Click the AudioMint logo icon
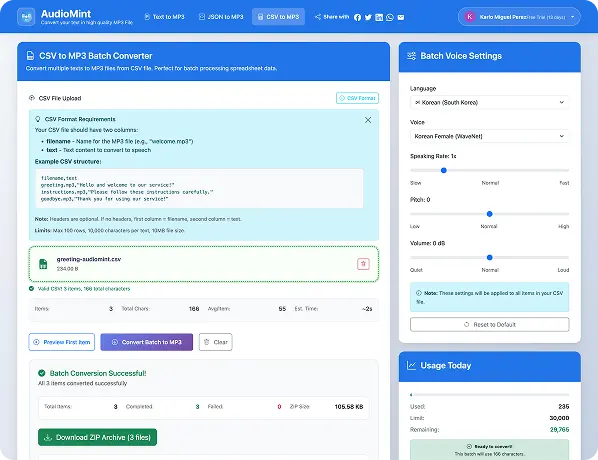Screen dimensions: 598x460 pos(26,17)
